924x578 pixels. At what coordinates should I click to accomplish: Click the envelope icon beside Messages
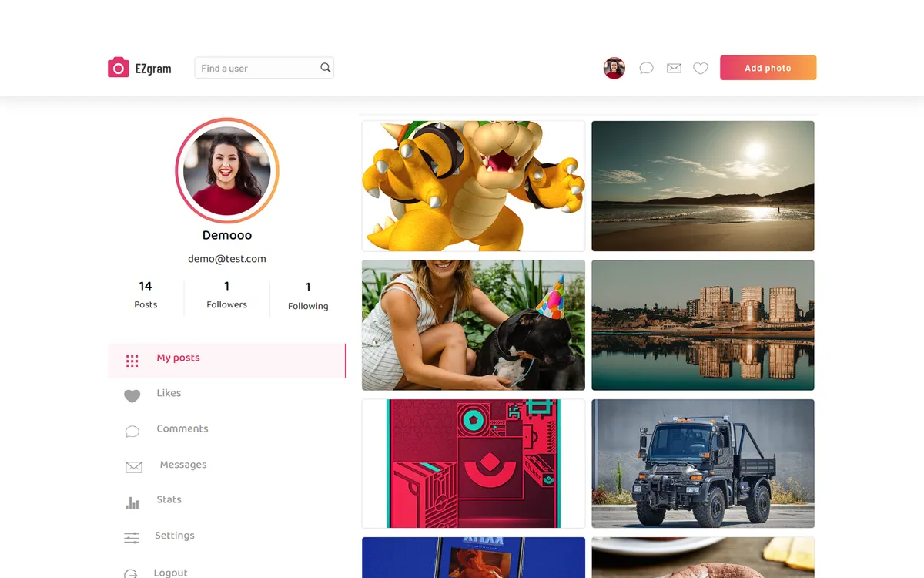[x=133, y=467]
